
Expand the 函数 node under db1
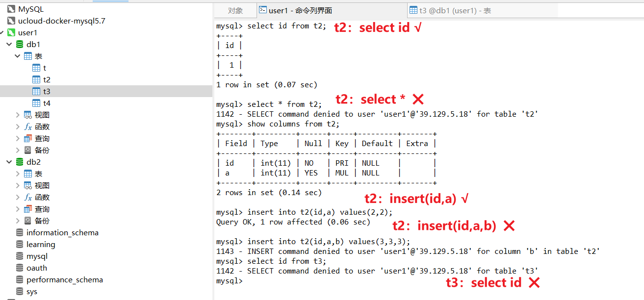coord(18,126)
